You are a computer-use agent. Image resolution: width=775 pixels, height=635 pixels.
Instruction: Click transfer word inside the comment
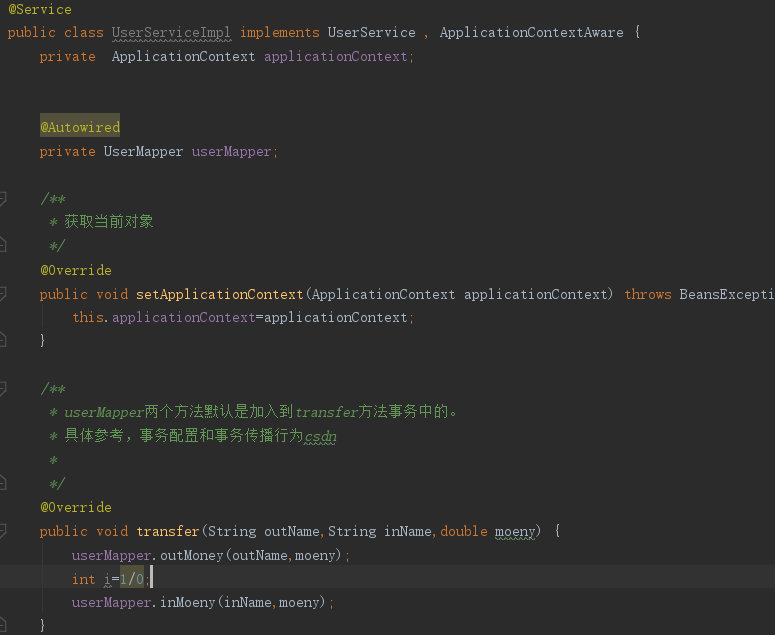coord(327,412)
